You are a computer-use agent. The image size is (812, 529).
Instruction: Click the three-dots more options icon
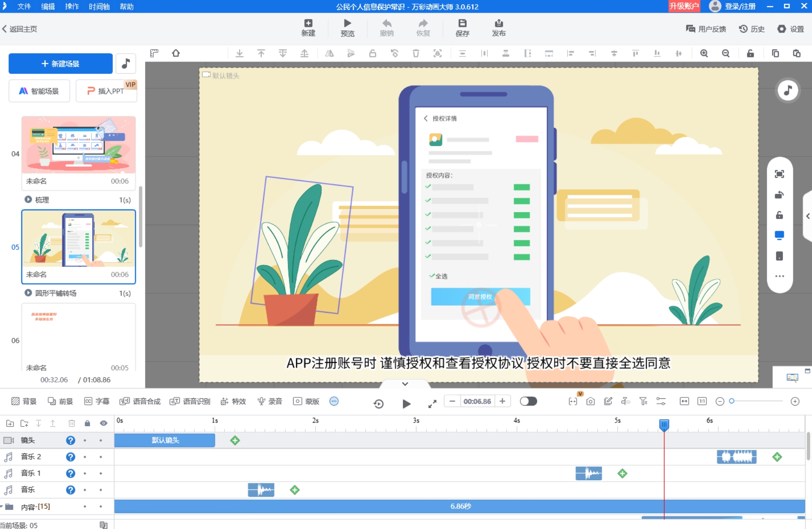(x=779, y=276)
